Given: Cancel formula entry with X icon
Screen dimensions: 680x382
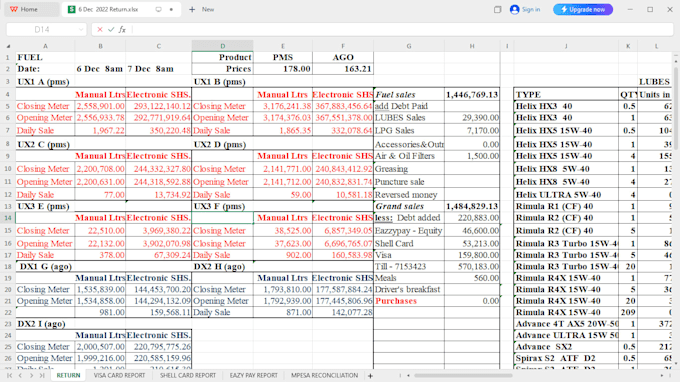Looking at the screenshot, I should (100, 29).
